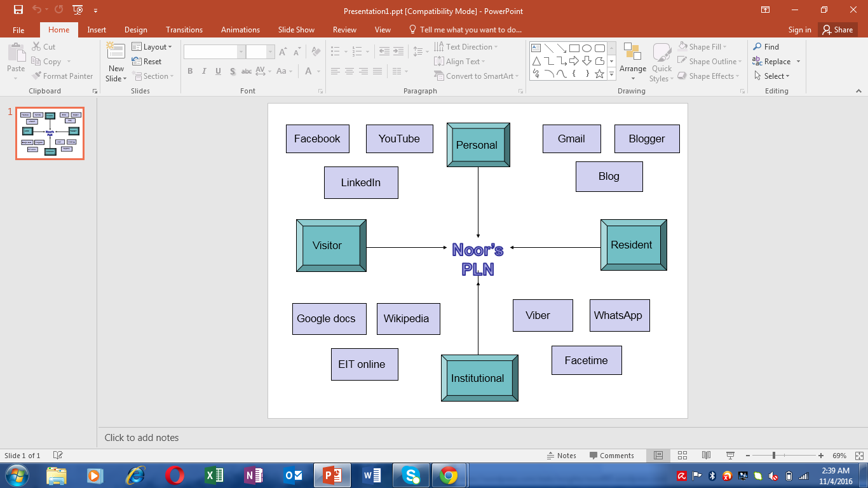This screenshot has width=868, height=488.
Task: Expand the Shape Fill dropdown
Action: pos(703,47)
